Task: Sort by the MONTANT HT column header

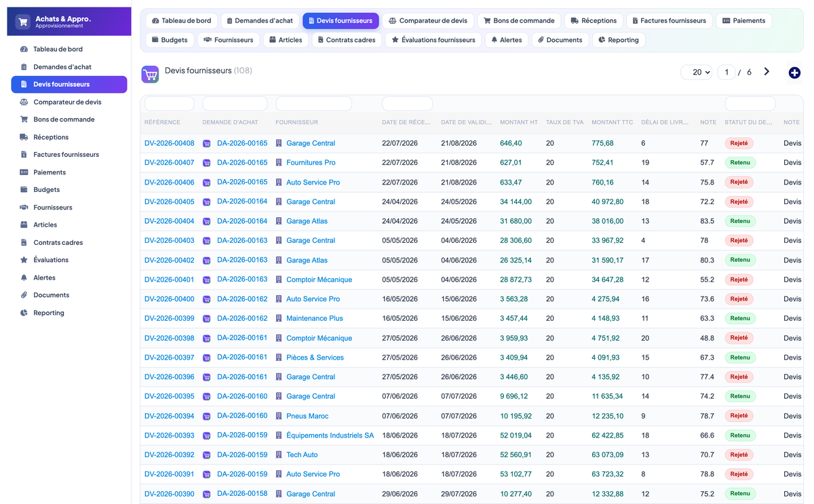Action: coord(519,123)
